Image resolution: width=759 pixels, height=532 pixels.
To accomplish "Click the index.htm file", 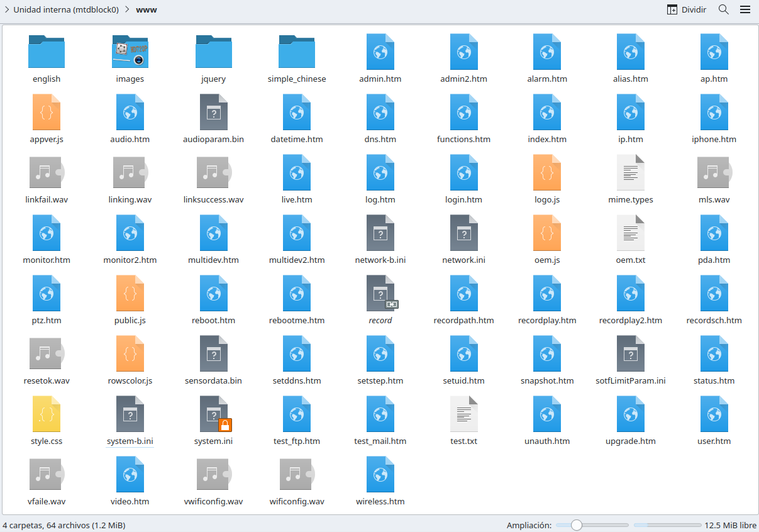I will 547,112.
